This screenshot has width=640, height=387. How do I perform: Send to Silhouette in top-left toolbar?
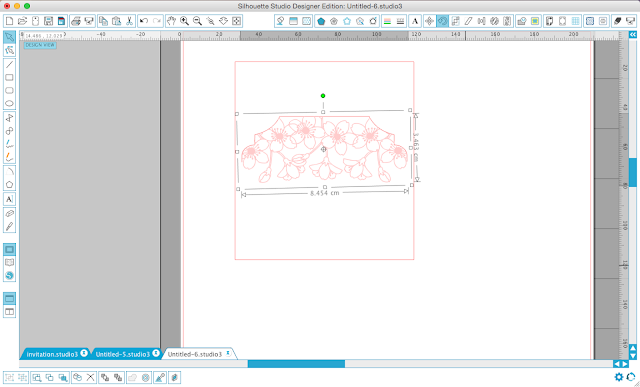point(89,21)
